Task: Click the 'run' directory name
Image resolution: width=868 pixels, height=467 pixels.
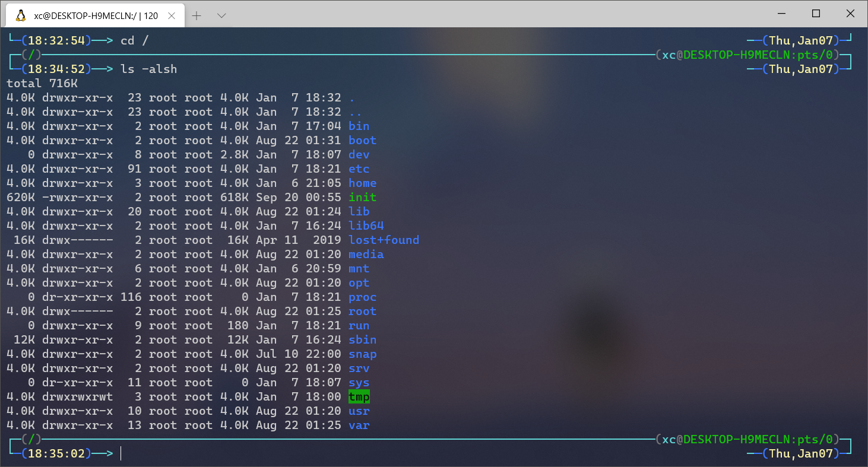Action: click(x=359, y=325)
